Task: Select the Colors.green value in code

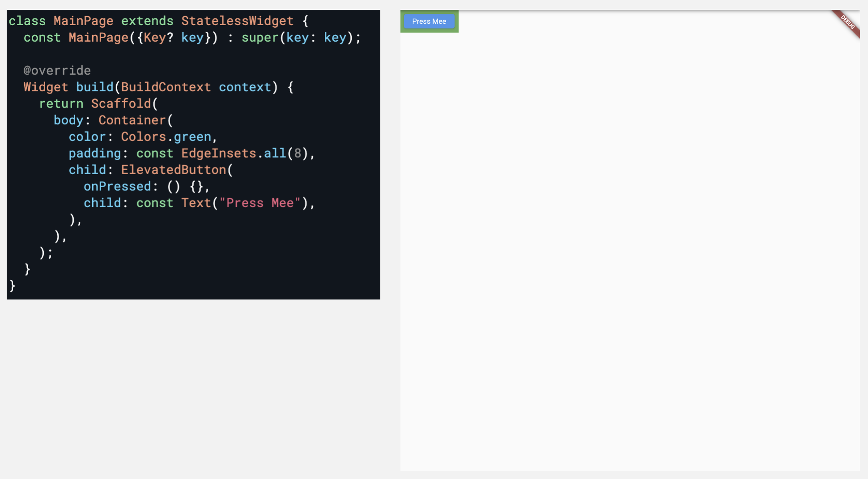Action: pos(166,137)
